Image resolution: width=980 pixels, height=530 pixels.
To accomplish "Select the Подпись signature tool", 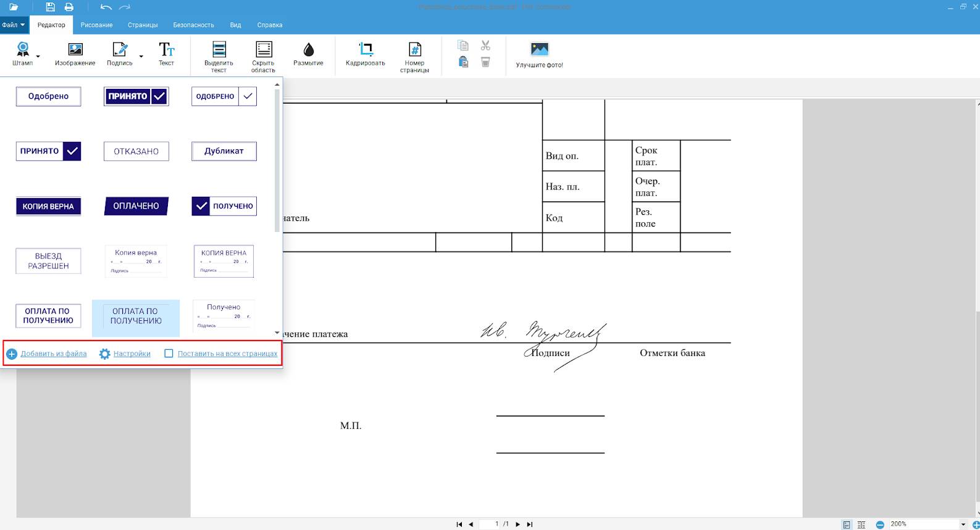I will 120,54.
